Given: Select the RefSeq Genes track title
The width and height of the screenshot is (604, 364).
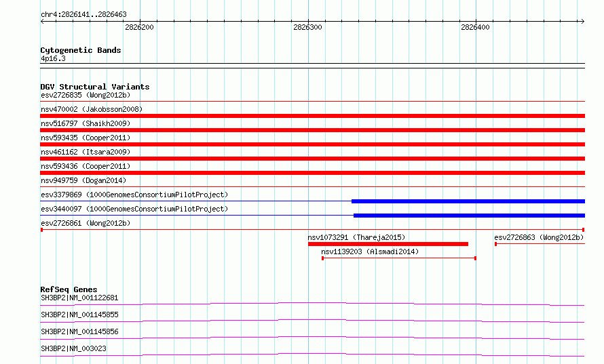Looking at the screenshot, I should coord(69,289).
